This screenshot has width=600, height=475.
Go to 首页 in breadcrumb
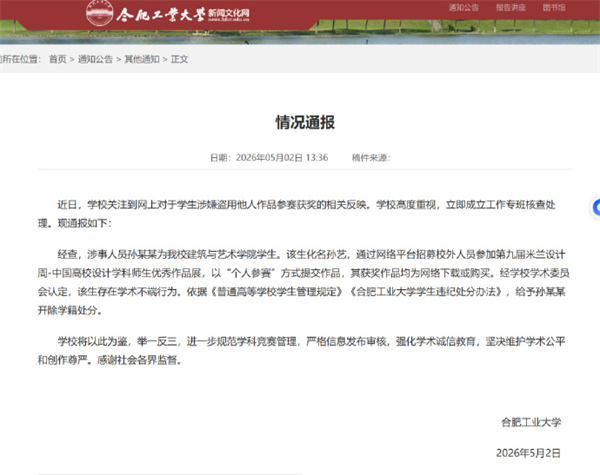(x=57, y=59)
